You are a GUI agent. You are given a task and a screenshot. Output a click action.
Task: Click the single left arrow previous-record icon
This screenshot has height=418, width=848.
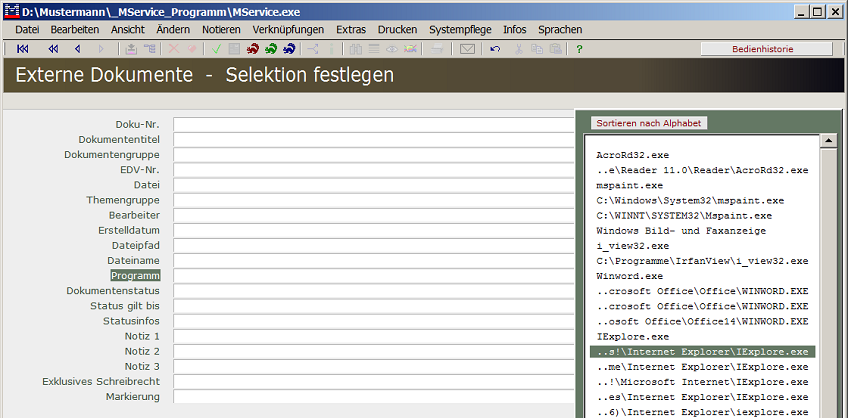coord(77,49)
